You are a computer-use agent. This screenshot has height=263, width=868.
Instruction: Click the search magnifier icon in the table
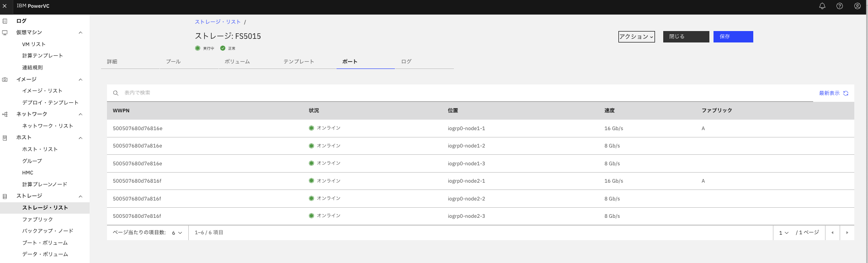pyautogui.click(x=116, y=93)
